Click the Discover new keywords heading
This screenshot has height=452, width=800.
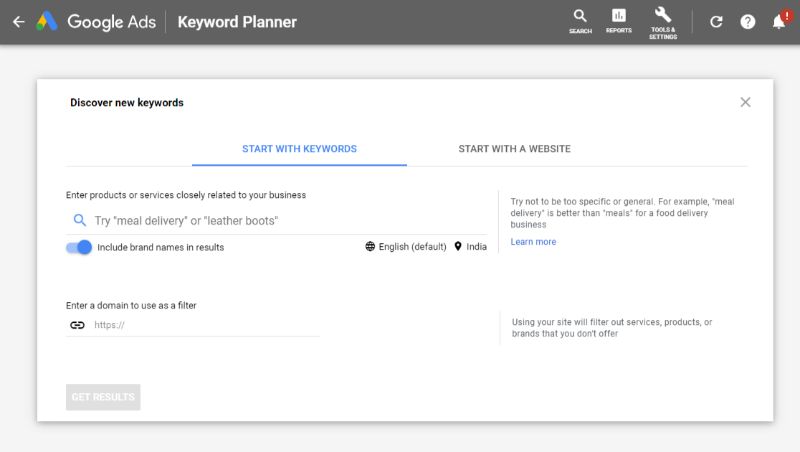coord(127,103)
